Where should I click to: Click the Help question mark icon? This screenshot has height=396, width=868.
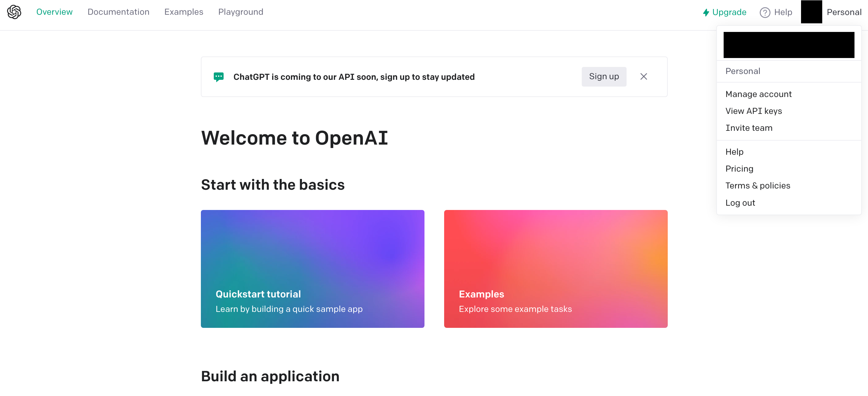point(764,13)
